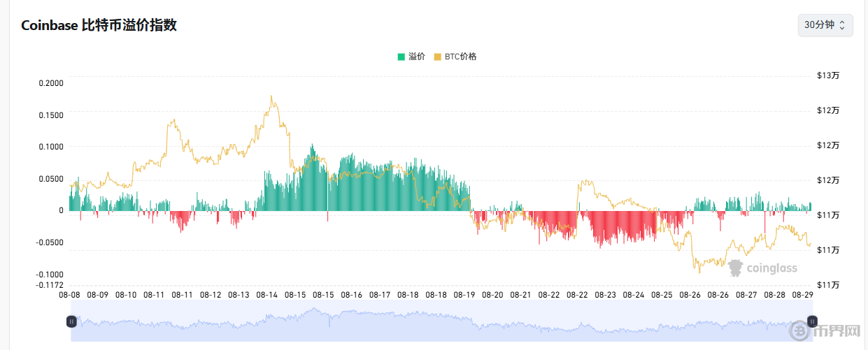Click the green 溢价 legend swatch
The height and width of the screenshot is (350, 868).
point(401,57)
